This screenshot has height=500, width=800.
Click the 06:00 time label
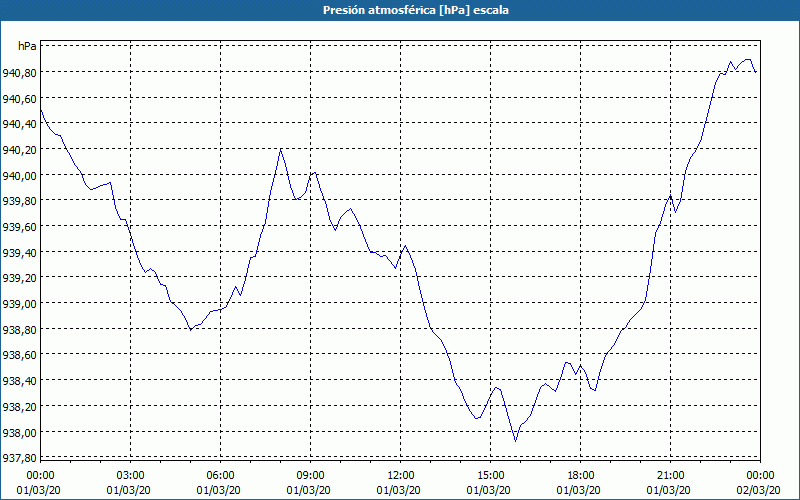220,476
